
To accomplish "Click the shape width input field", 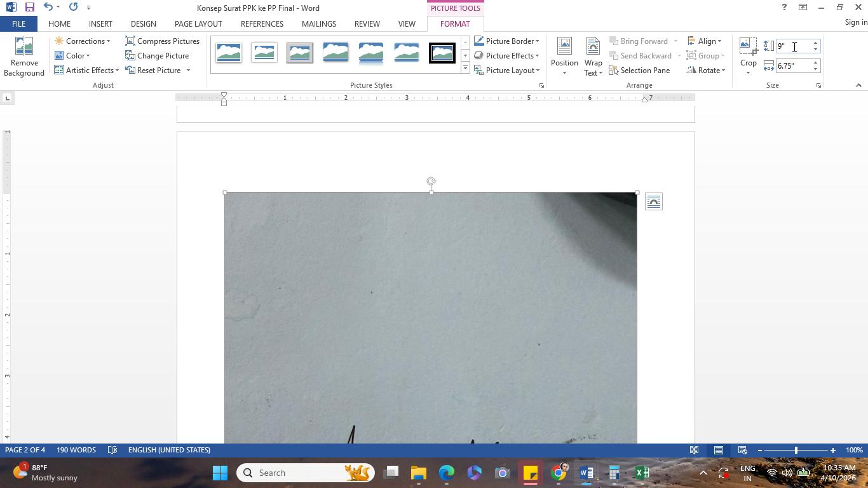I will [793, 66].
